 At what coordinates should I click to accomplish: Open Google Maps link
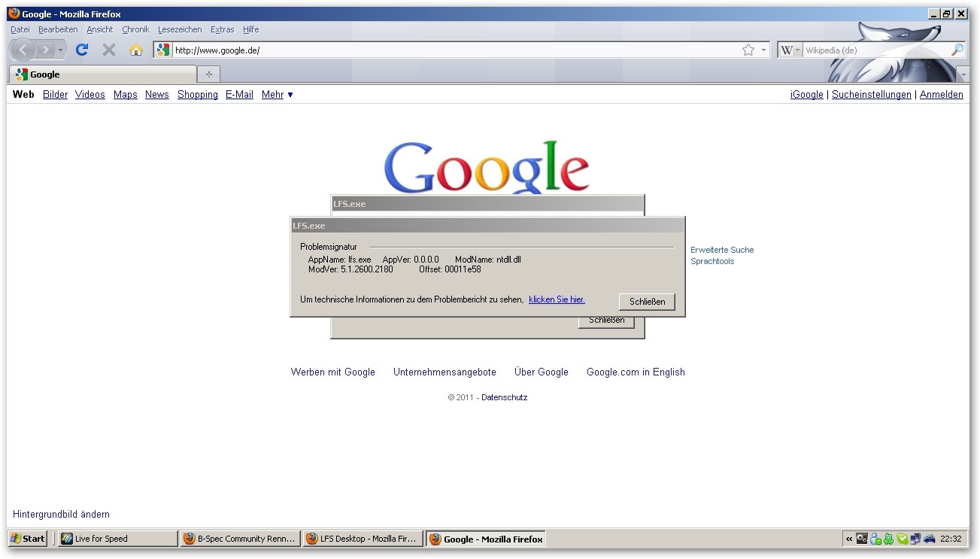(x=126, y=95)
